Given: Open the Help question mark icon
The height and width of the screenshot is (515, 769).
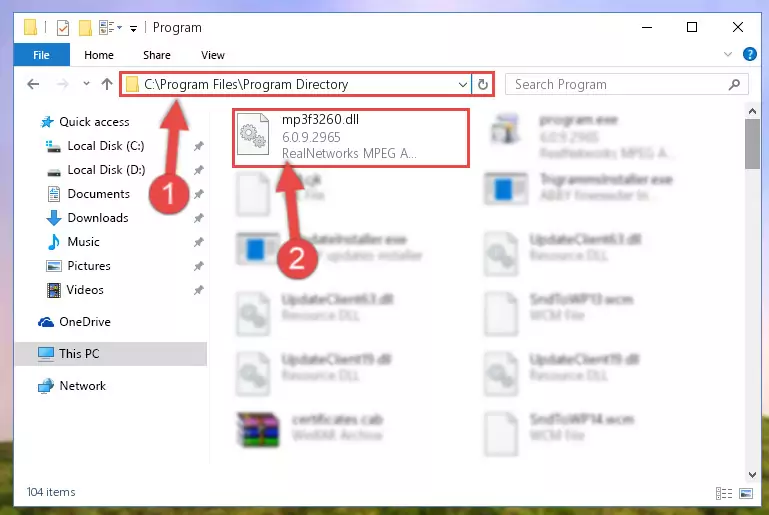Looking at the screenshot, I should tap(749, 54).
